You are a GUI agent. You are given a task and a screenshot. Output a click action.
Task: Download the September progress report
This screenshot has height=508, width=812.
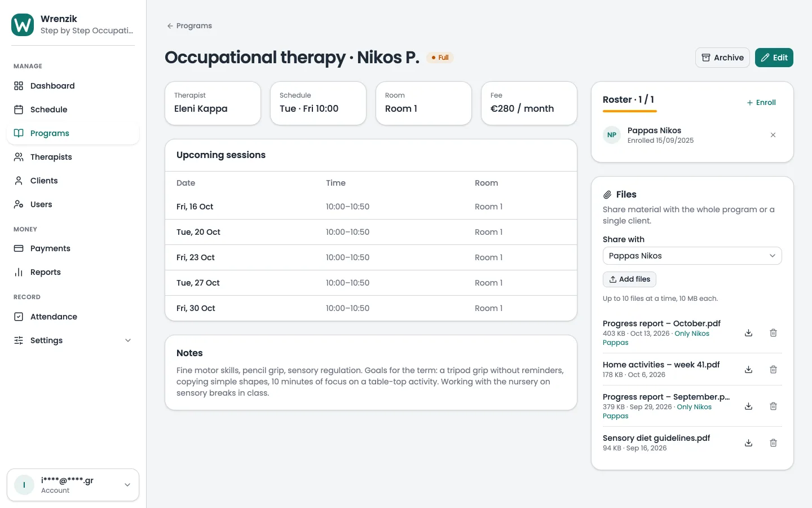coord(749,406)
